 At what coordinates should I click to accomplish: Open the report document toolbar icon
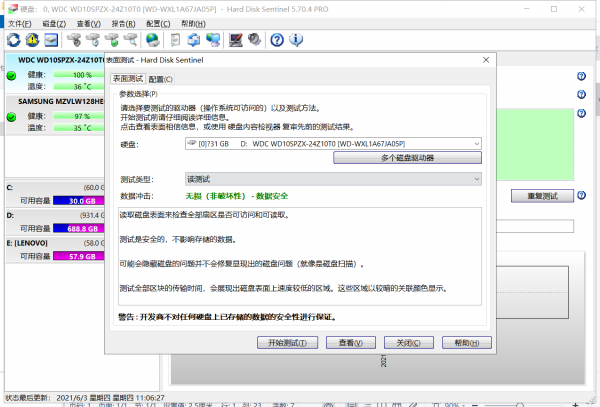175,40
